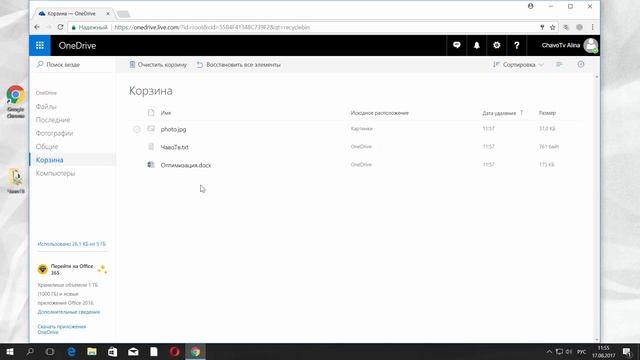Image resolution: width=640 pixels, height=360 pixels.
Task: Open the ChavoTv Alina account avatar
Action: coord(591,45)
